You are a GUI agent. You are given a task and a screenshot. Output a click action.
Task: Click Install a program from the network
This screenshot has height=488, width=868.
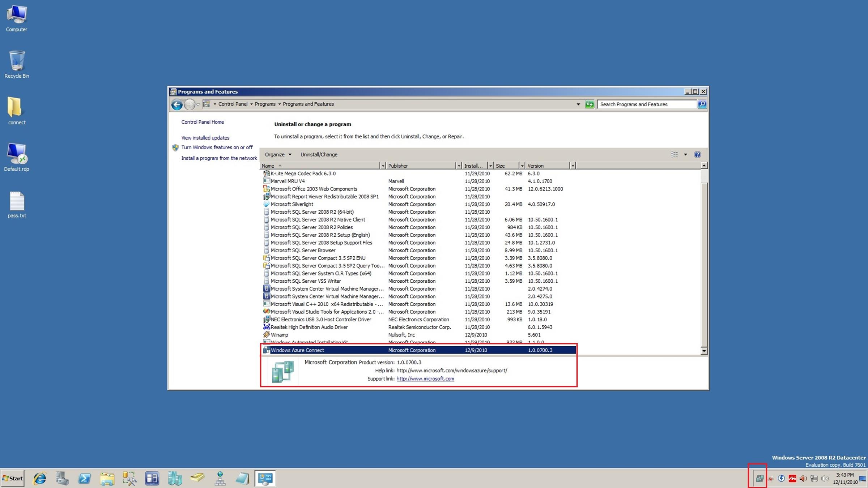pyautogui.click(x=219, y=158)
